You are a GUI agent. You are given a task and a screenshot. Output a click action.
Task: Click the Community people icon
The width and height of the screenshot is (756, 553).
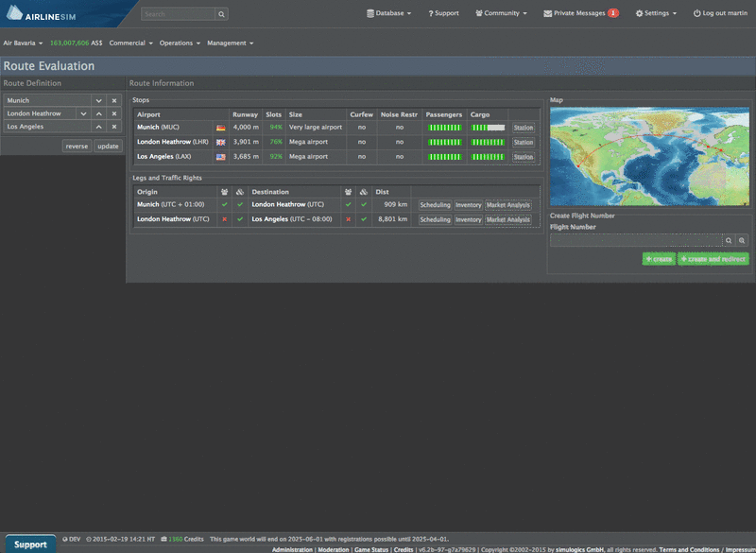coord(477,13)
